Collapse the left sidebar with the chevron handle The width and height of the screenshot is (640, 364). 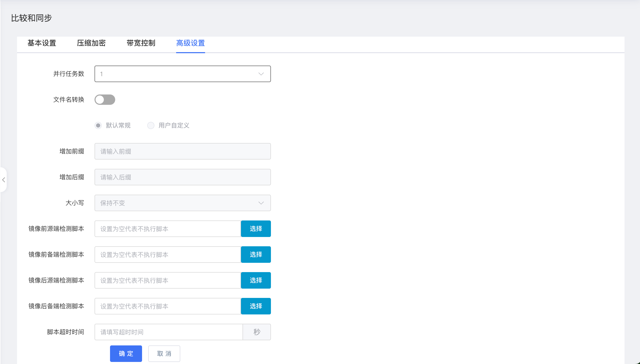click(x=4, y=180)
